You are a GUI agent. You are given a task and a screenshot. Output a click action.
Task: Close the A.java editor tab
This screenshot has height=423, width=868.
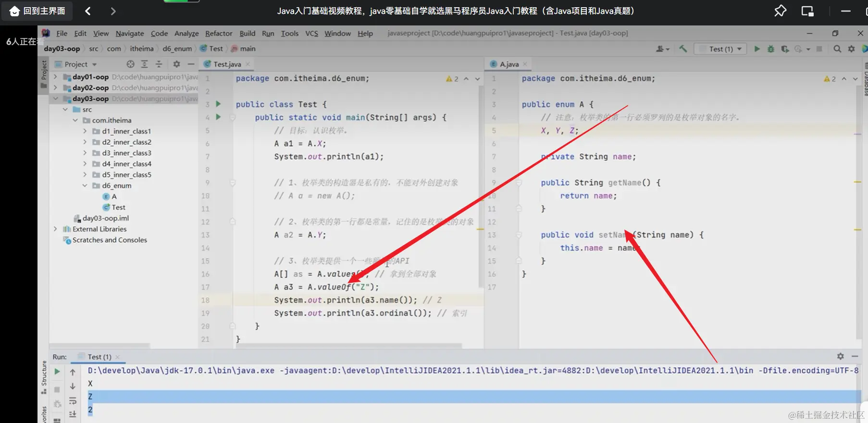point(525,64)
